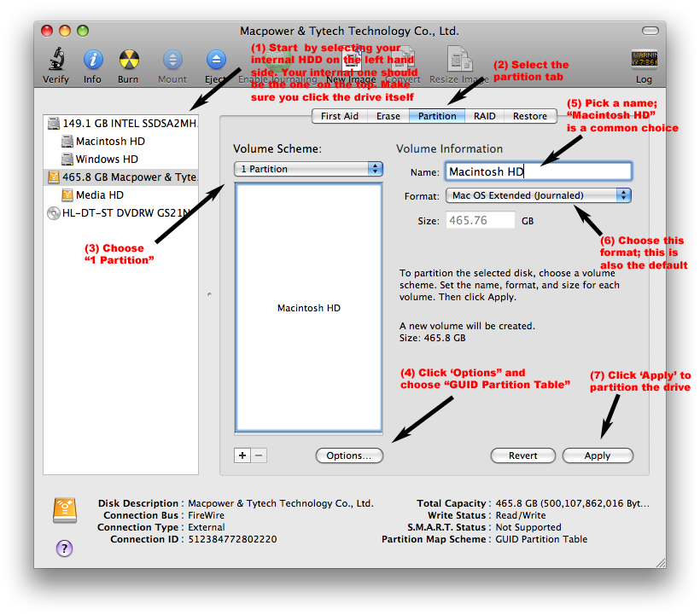The height and width of the screenshot is (615, 700).
Task: Open the Format dropdown menu
Action: (539, 195)
